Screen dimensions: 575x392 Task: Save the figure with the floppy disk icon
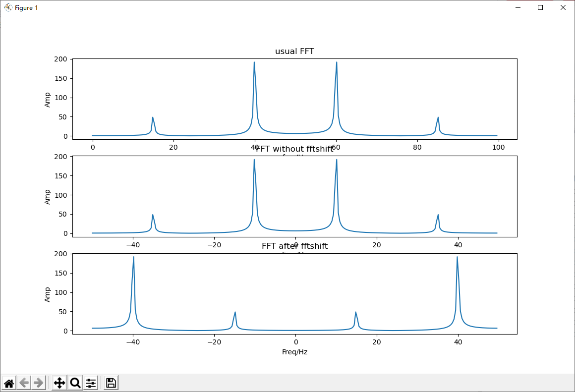pos(111,383)
